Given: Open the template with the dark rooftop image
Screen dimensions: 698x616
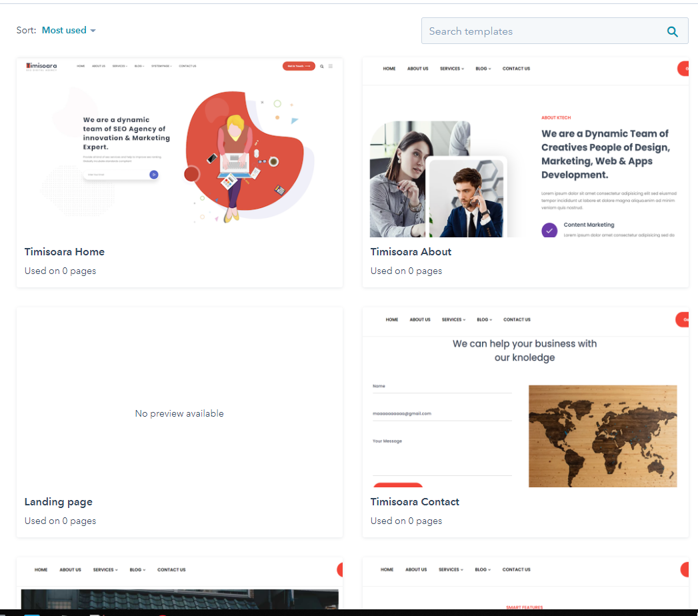Looking at the screenshot, I should click(179, 597).
